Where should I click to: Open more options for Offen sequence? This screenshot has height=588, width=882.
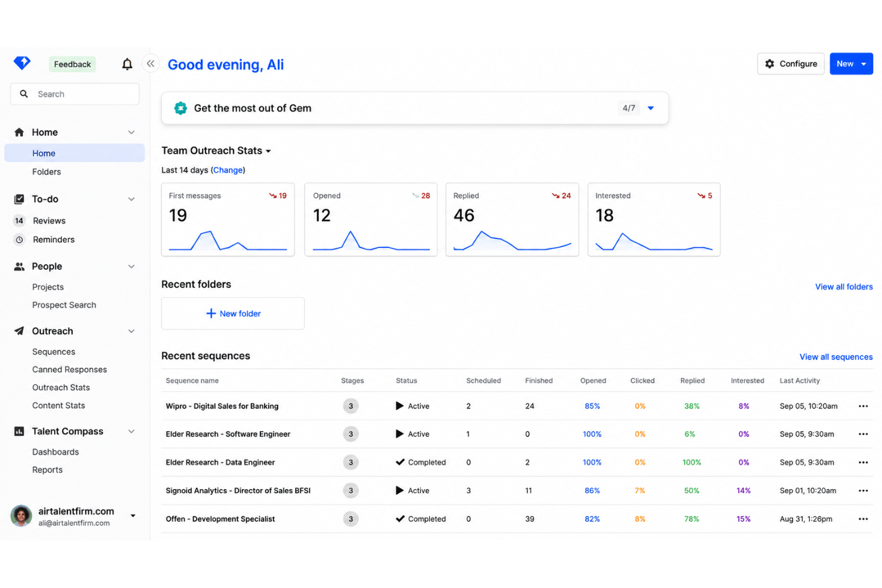click(x=863, y=519)
